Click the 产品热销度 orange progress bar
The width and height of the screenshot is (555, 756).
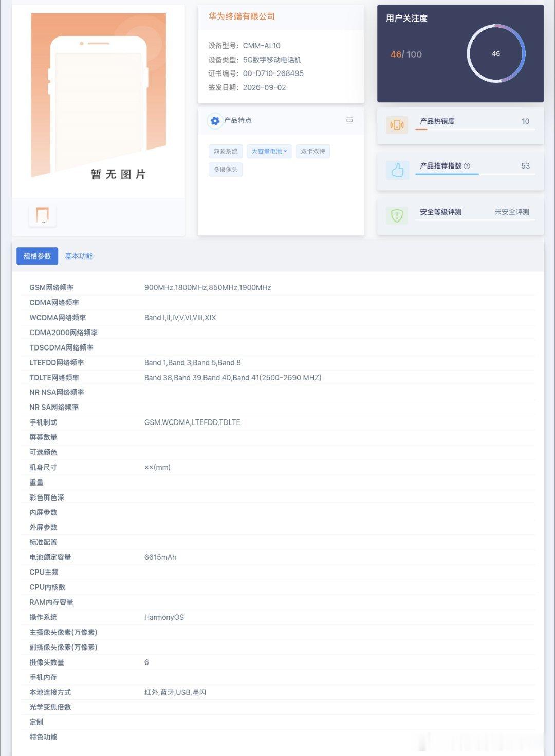point(421,130)
